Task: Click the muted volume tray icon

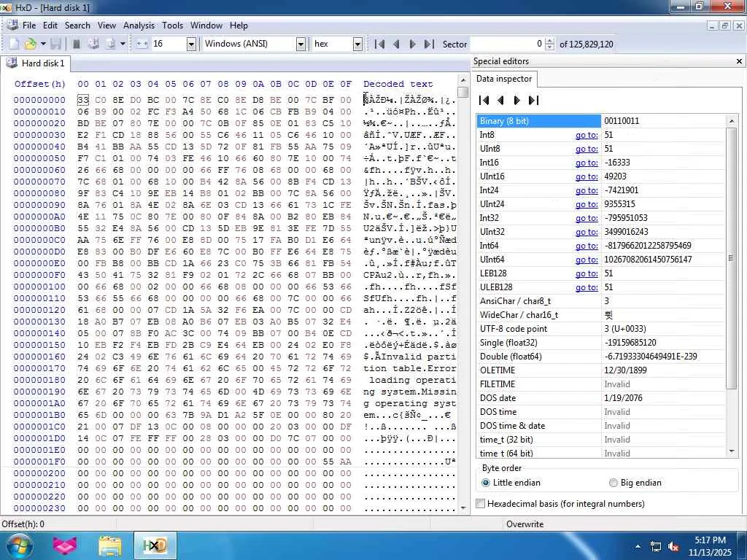Action: [673, 547]
